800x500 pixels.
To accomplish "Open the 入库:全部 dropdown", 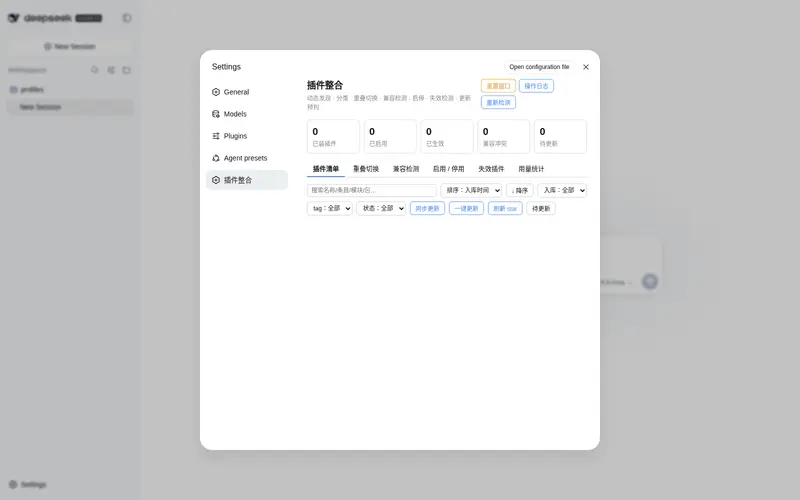I will [x=562, y=190].
